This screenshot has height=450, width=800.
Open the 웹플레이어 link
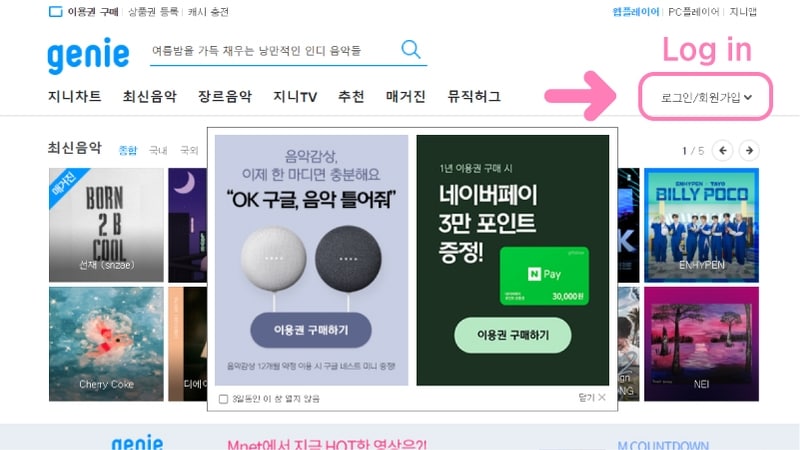pyautogui.click(x=636, y=12)
